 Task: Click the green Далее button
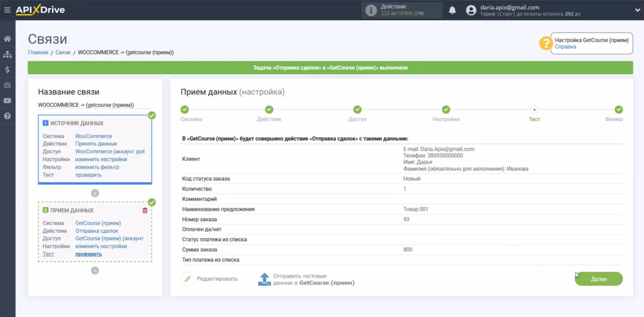click(599, 279)
